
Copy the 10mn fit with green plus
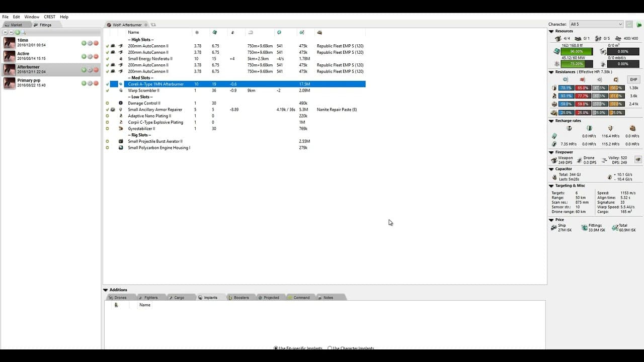[84, 43]
